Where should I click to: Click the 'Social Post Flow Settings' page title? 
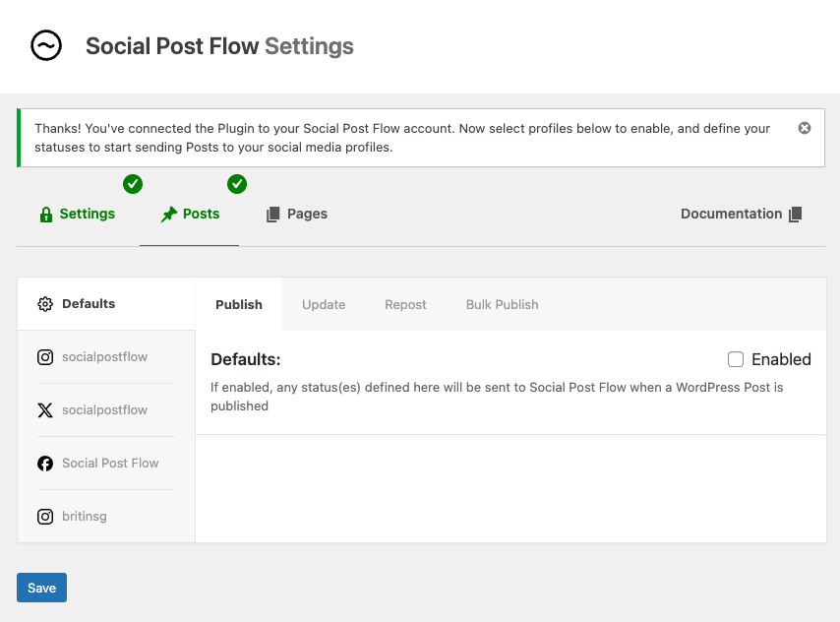(219, 46)
